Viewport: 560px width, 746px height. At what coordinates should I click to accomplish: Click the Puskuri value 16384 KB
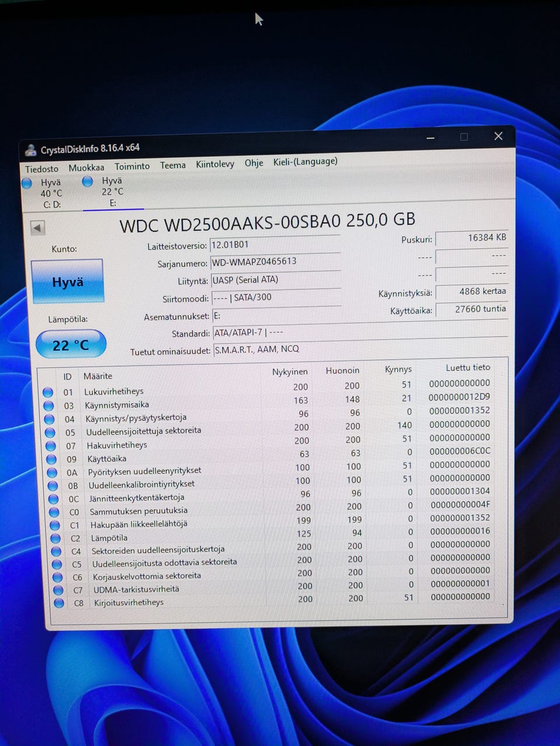[x=471, y=238]
